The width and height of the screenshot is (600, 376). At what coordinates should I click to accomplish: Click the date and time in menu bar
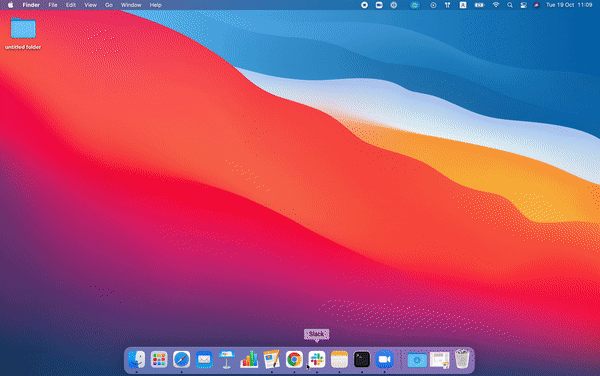click(569, 5)
